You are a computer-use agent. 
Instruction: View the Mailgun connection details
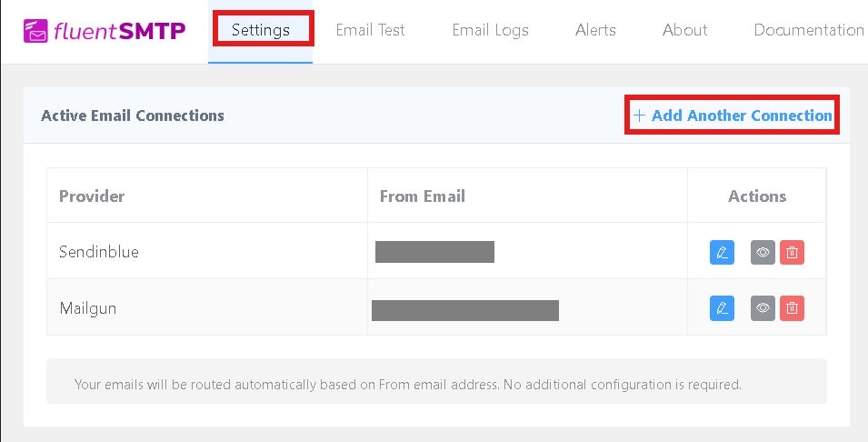(763, 308)
